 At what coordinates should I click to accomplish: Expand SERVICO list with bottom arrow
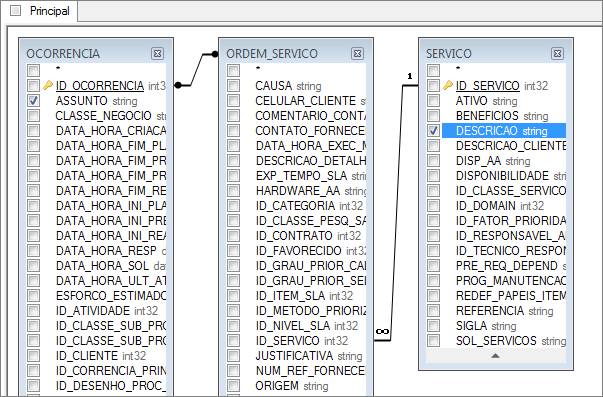tap(495, 356)
